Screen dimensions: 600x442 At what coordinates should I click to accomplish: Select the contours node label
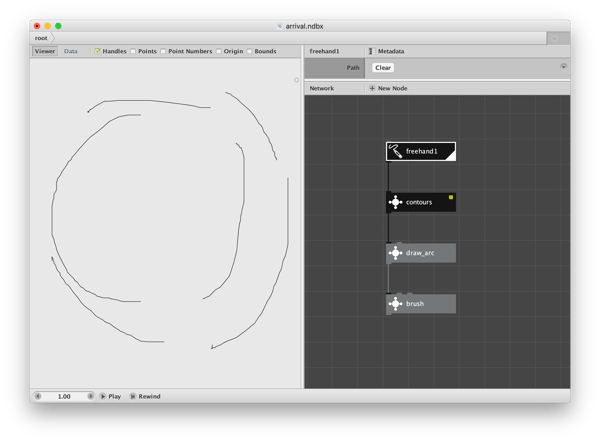(419, 202)
